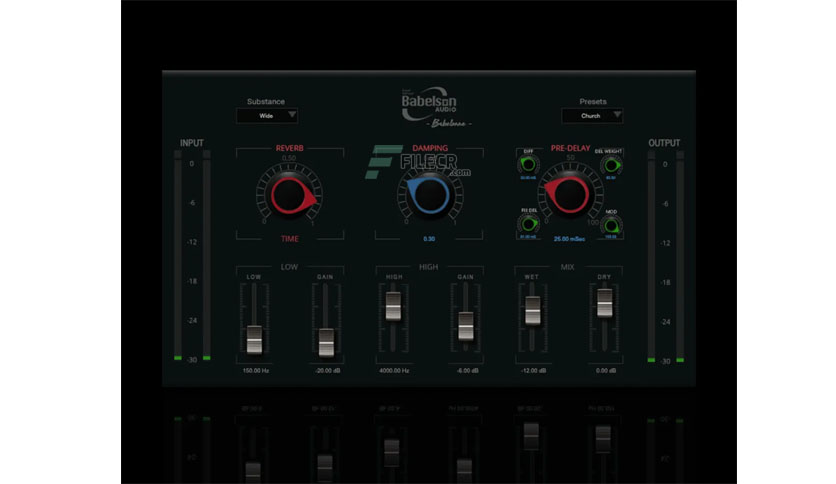This screenshot has width=836, height=484.
Task: Click the green MOD knob
Action: (611, 226)
